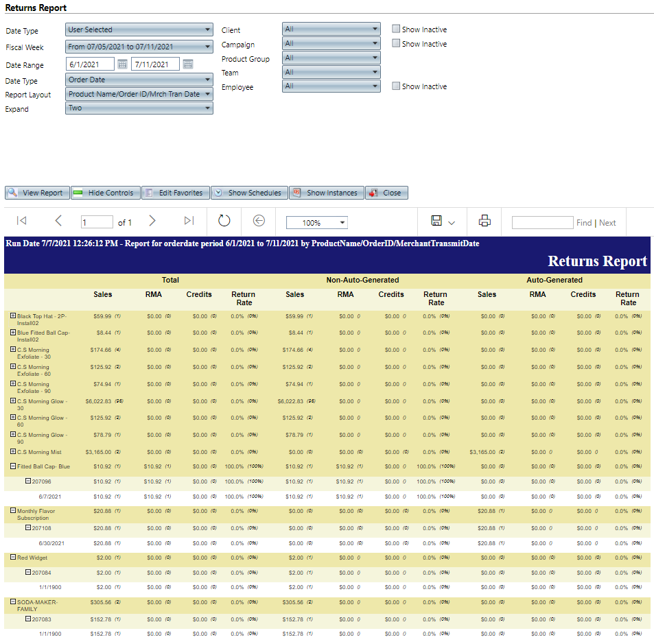This screenshot has width=654, height=644.
Task: Click Show Instances
Action: pyautogui.click(x=327, y=193)
